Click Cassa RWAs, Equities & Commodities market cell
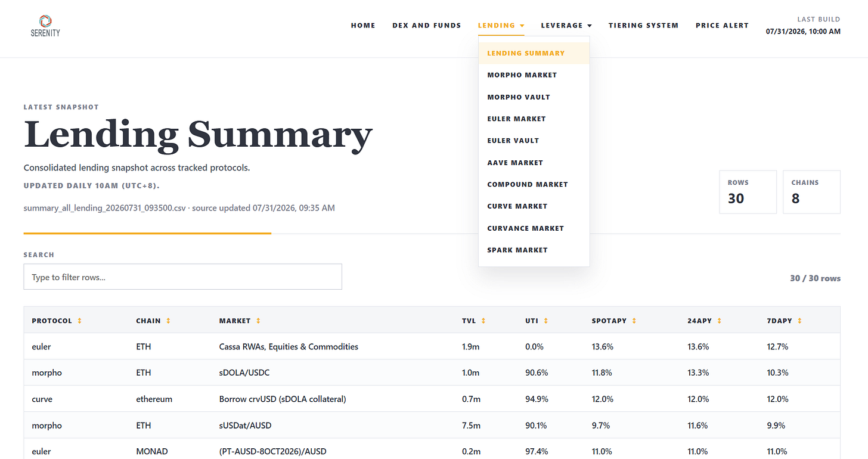868x459 pixels. pos(289,346)
